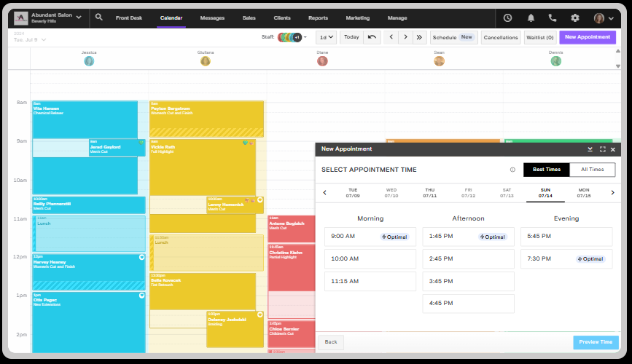This screenshot has width=632, height=364.
Task: Expand the New Appointment panel to fullscreen
Action: click(602, 149)
